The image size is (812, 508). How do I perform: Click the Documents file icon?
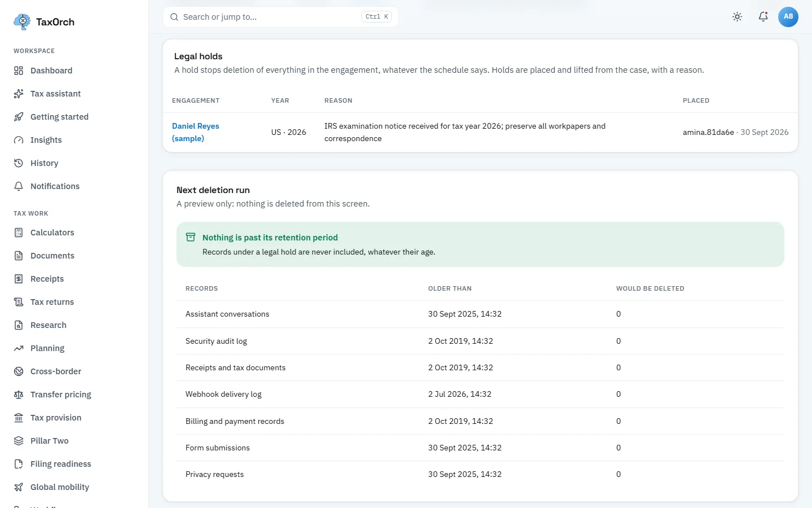click(19, 256)
